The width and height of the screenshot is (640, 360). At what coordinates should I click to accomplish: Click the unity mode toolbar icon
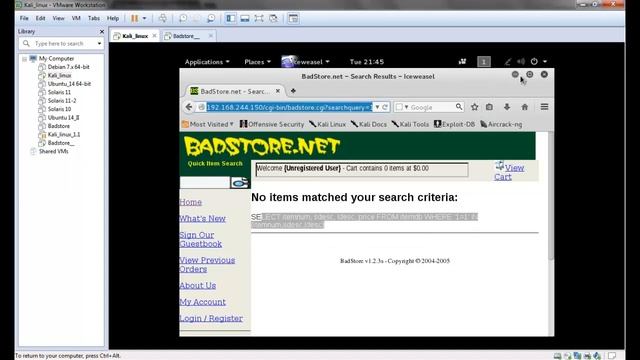tap(273, 18)
